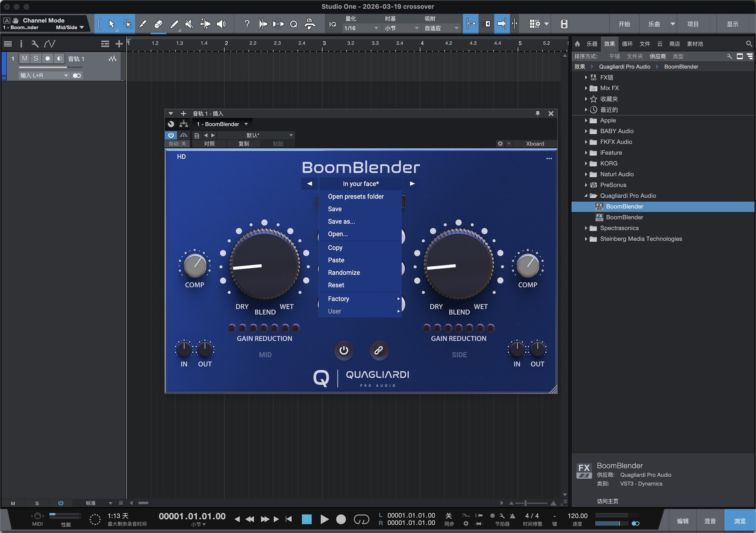Click the 混音 mix view button
This screenshot has width=756, height=533.
pos(710,521)
